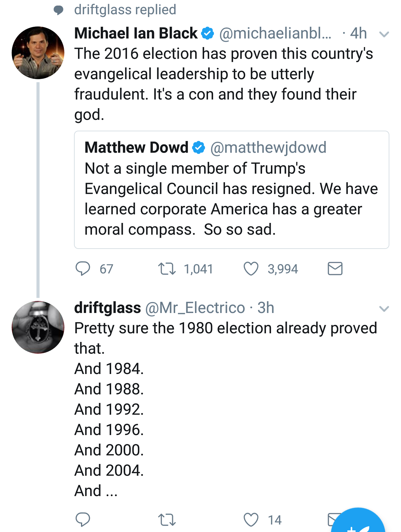Open options chevron on Michael Ian Black's tweet

click(384, 34)
